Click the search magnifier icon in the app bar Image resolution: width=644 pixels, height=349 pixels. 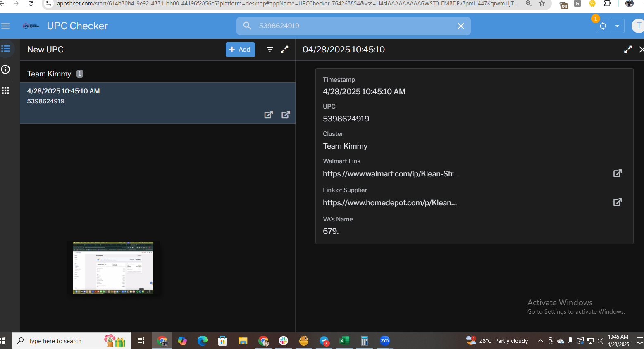tap(247, 26)
